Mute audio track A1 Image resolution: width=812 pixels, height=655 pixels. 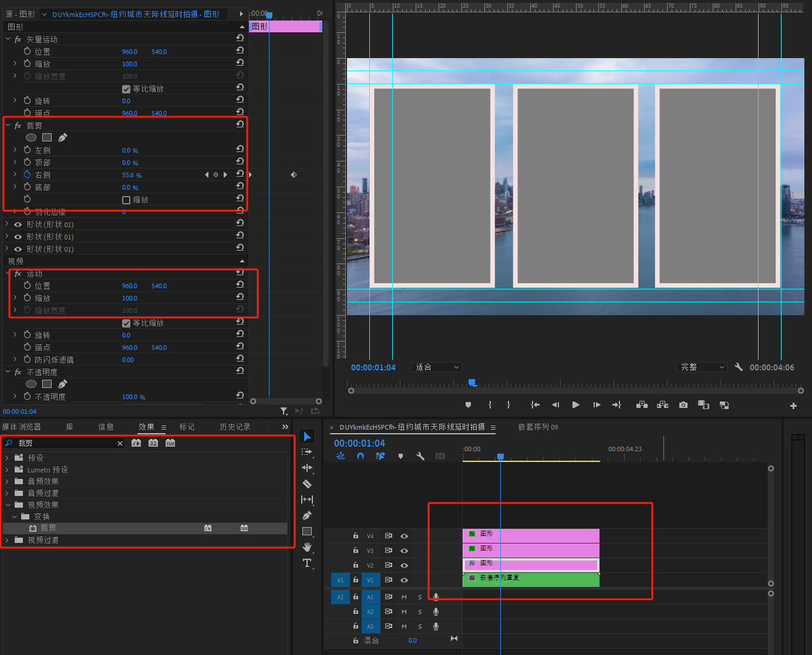404,597
